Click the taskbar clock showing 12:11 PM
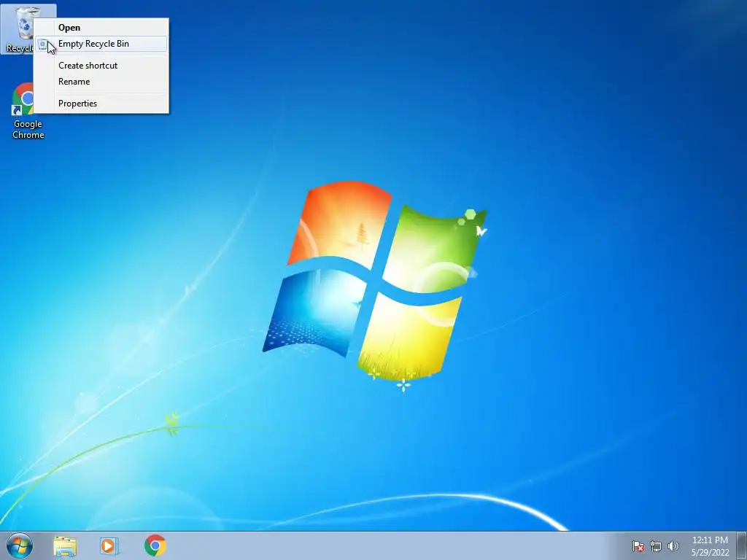 [710, 546]
